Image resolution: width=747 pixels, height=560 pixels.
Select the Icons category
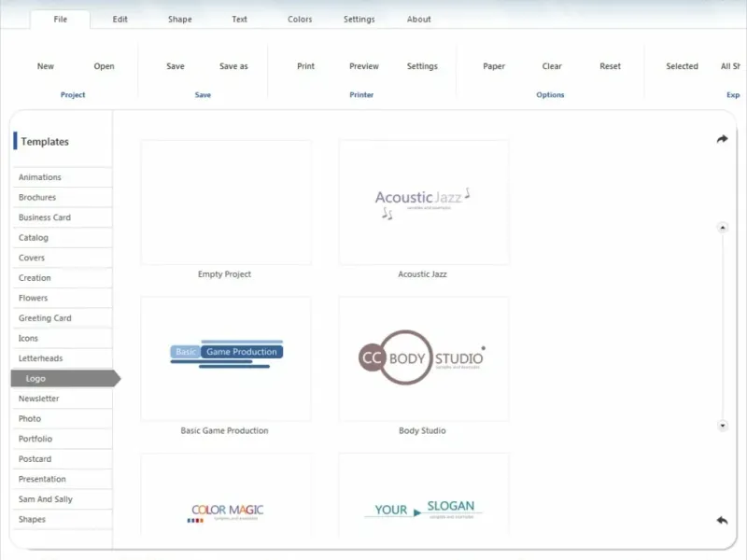(63, 338)
